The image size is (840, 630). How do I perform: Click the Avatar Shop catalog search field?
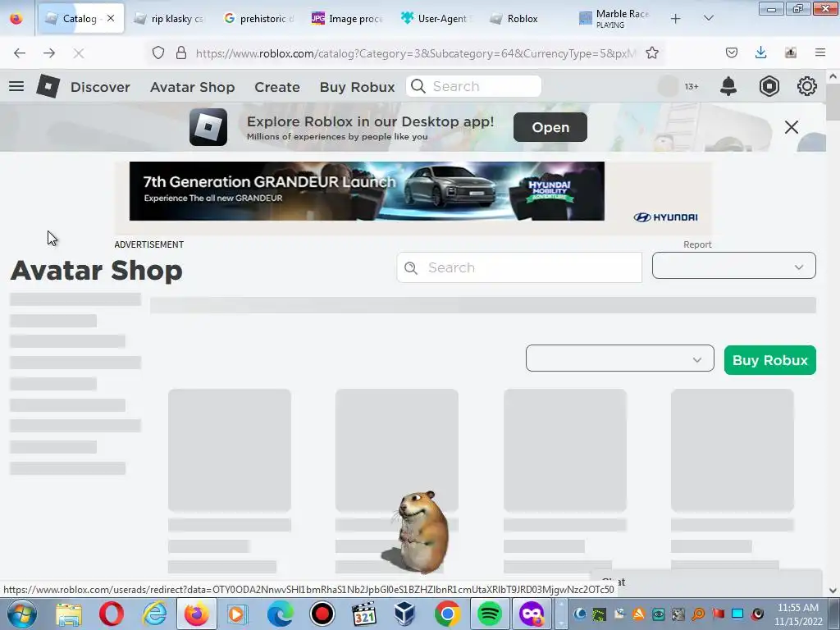pos(519,267)
